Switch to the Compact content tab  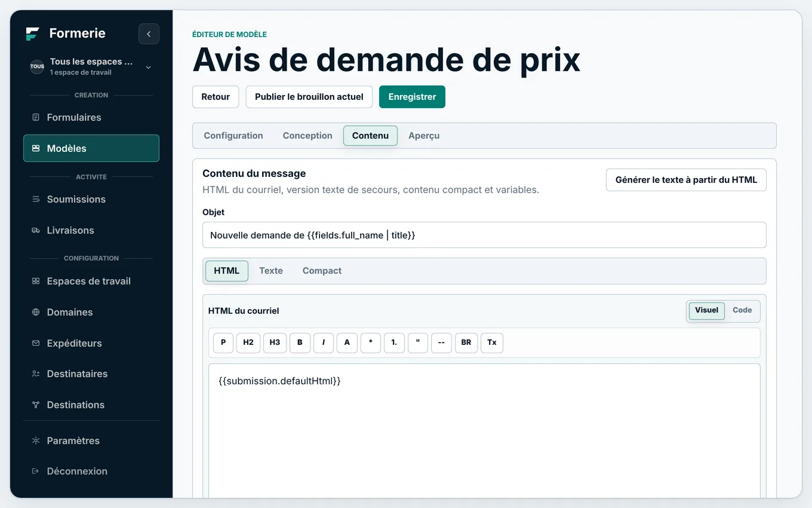(322, 271)
